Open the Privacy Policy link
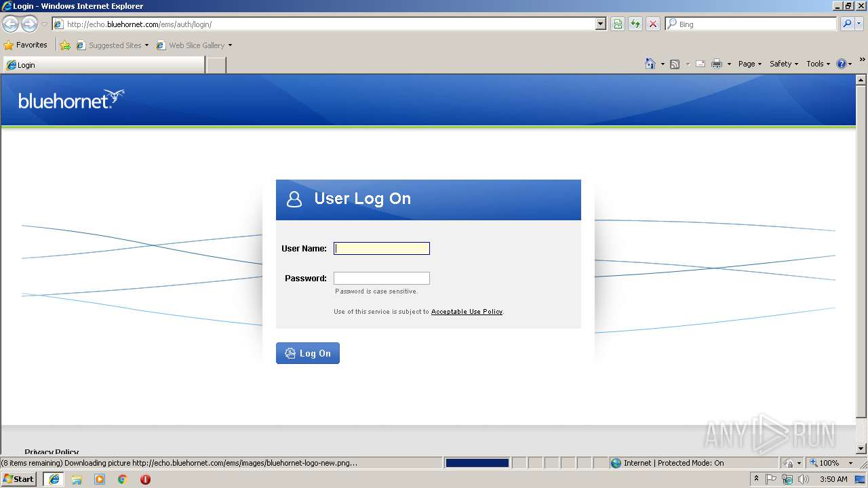The height and width of the screenshot is (488, 868). (52, 452)
